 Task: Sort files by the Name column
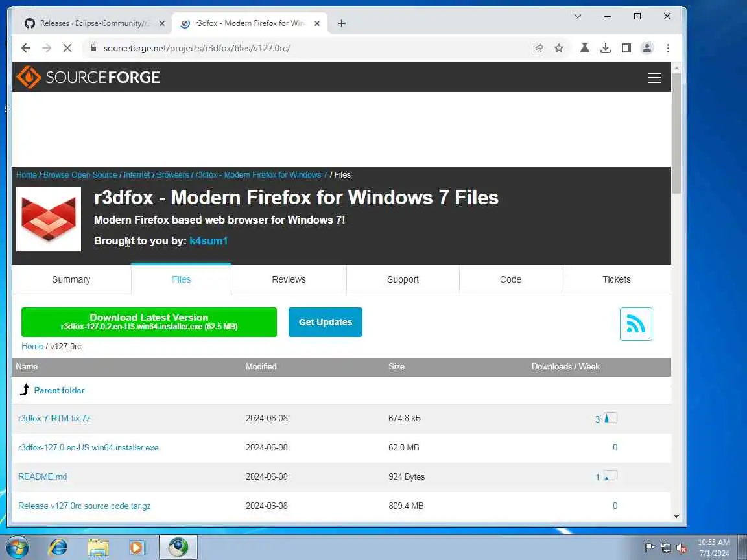[x=27, y=366]
